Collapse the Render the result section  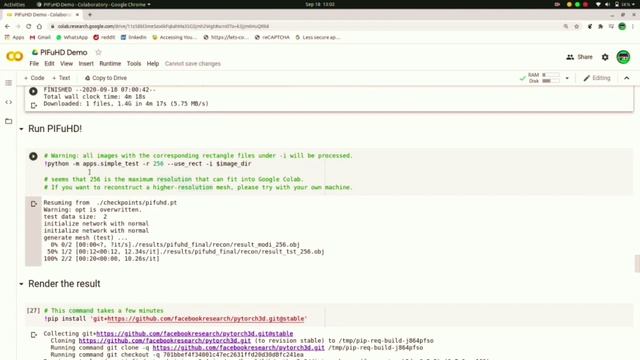[21, 284]
